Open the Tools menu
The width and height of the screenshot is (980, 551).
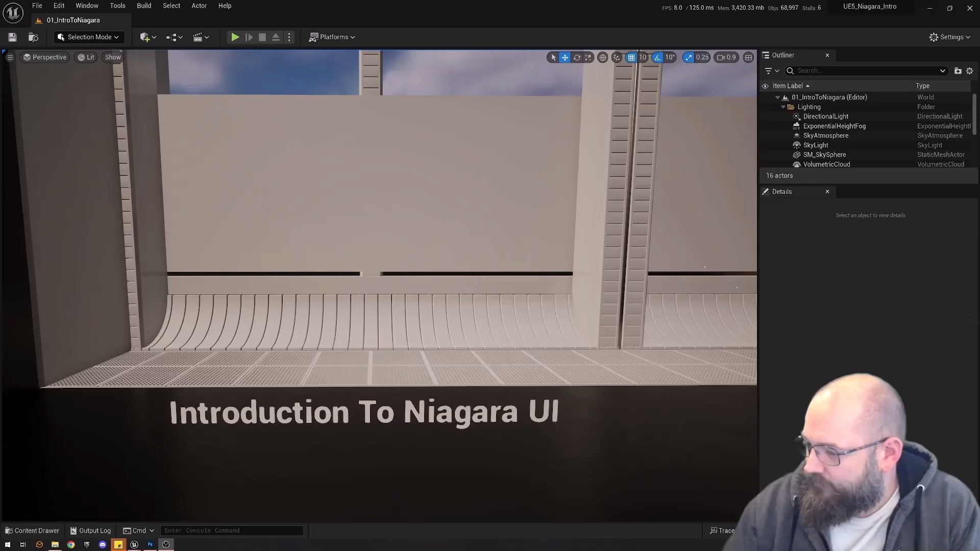[117, 6]
